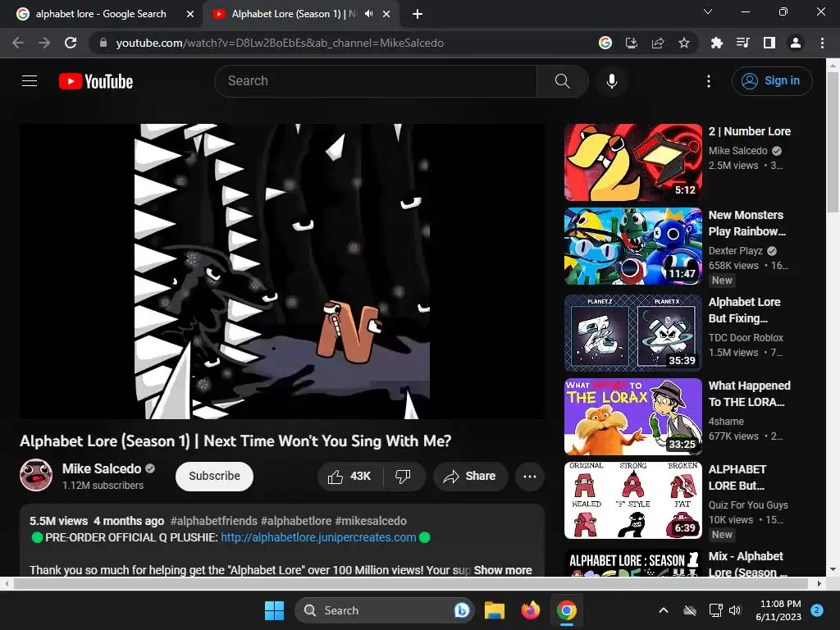
Task: Open Bing chat icon in taskbar search
Action: [x=461, y=610]
